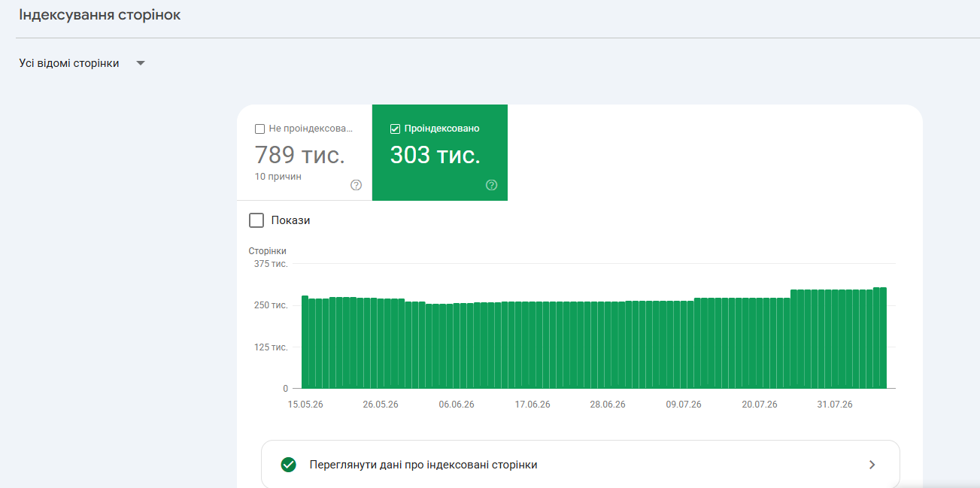Click right chevron in indexed pages row
This screenshot has height=488, width=980.
[x=872, y=465]
